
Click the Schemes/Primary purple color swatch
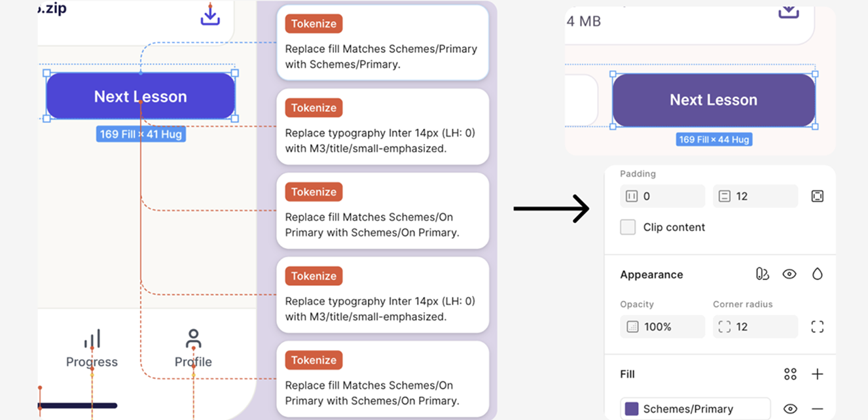(632, 409)
